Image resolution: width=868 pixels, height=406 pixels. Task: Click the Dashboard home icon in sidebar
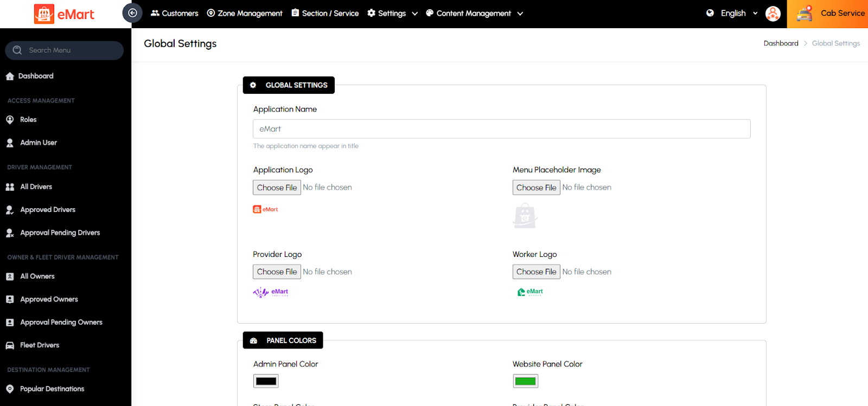pyautogui.click(x=10, y=76)
